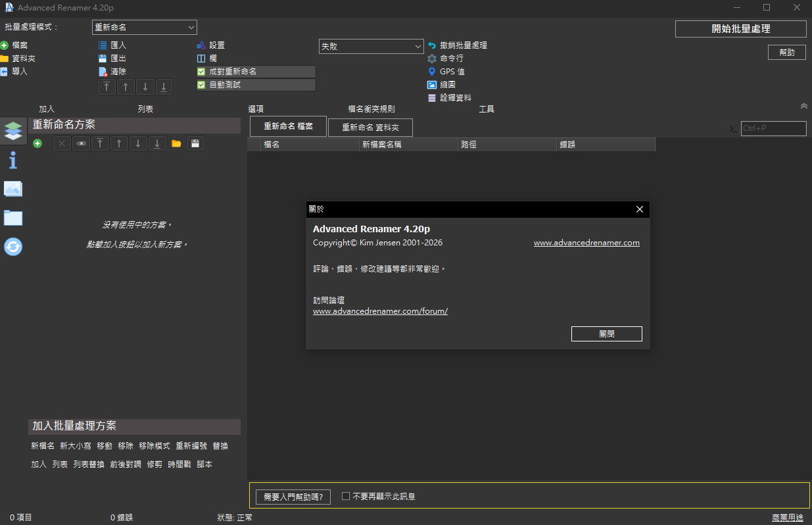Add 重新編號 method
Viewport: 812px width, 525px height.
[x=191, y=446]
